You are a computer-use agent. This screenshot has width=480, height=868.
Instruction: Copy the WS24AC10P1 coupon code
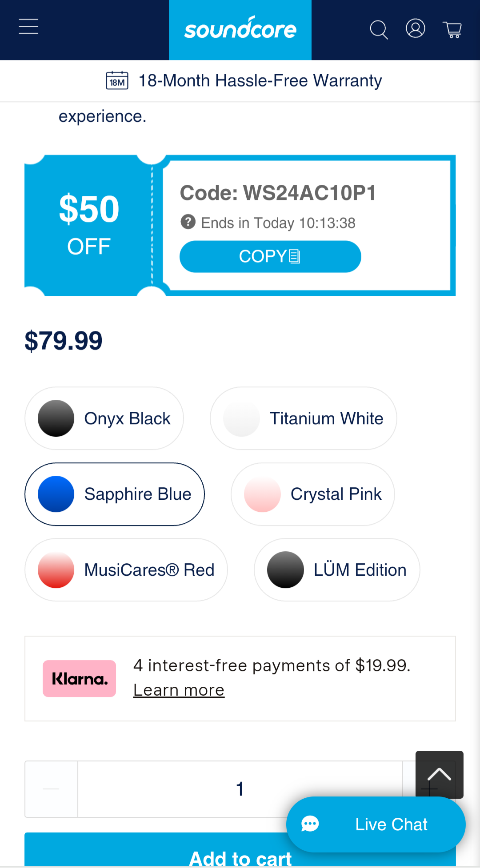point(270,257)
